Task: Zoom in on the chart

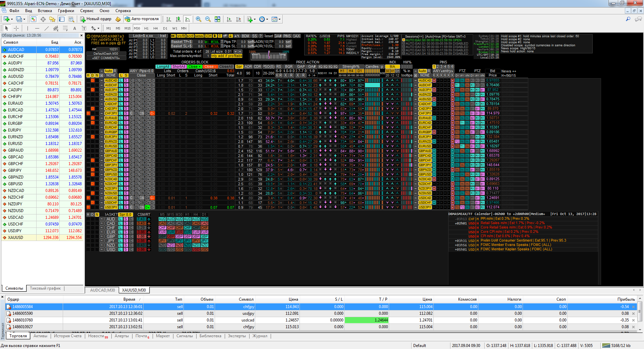Action: pos(199,19)
